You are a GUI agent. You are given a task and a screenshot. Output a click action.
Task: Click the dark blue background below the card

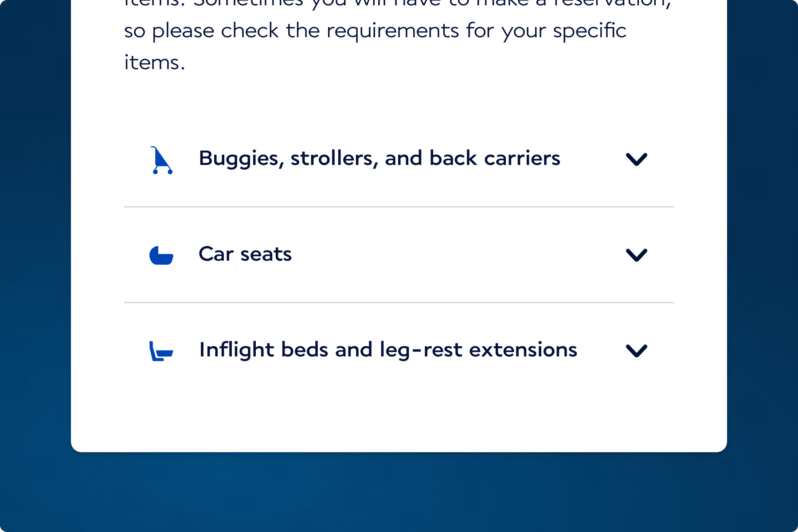click(399, 492)
